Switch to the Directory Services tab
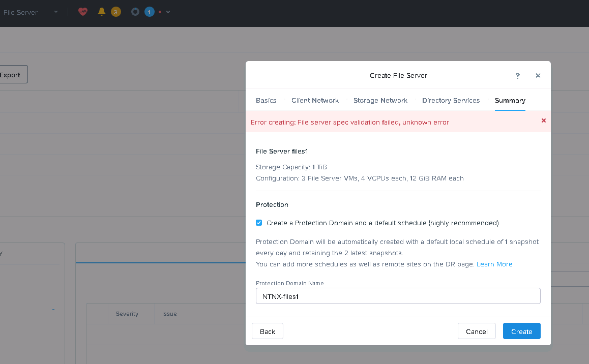 [451, 100]
